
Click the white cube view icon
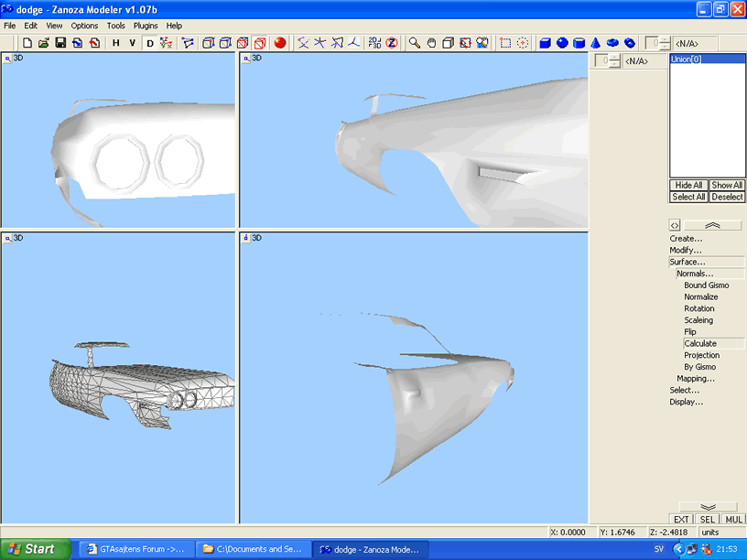click(x=449, y=43)
